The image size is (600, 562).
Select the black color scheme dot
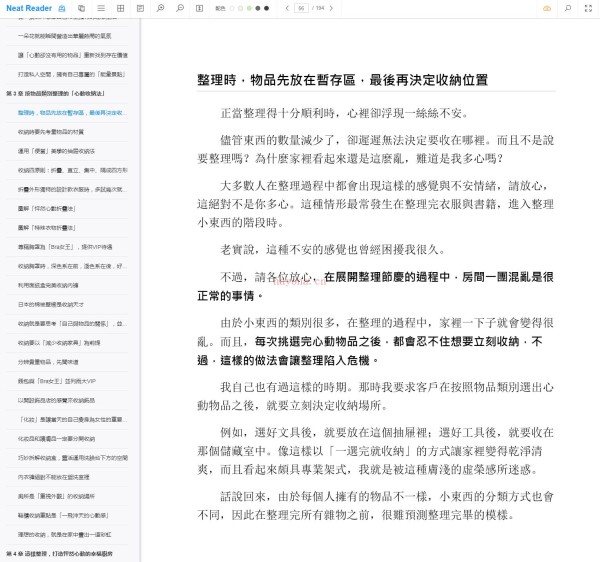[x=267, y=8]
